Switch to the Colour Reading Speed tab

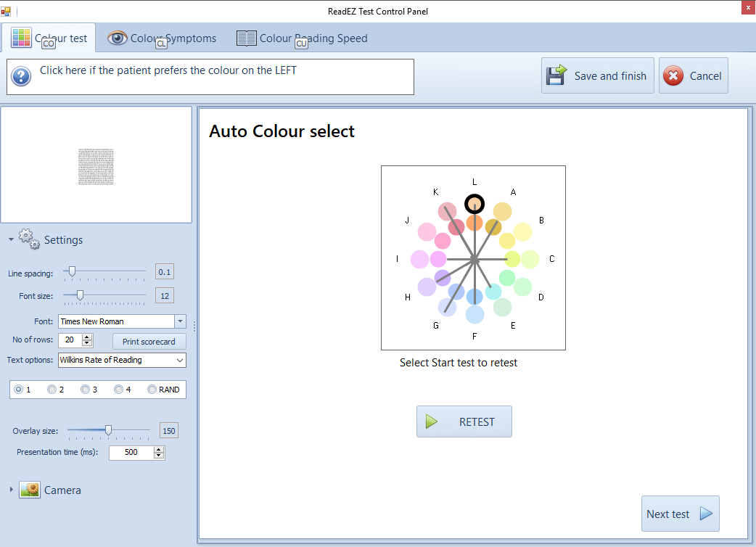pos(303,38)
